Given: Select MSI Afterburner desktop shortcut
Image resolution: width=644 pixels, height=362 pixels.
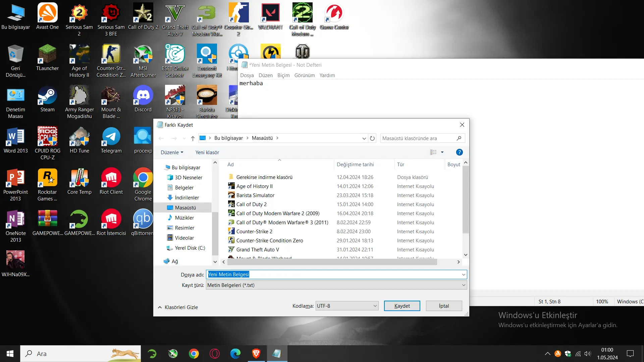Looking at the screenshot, I should pos(143,61).
